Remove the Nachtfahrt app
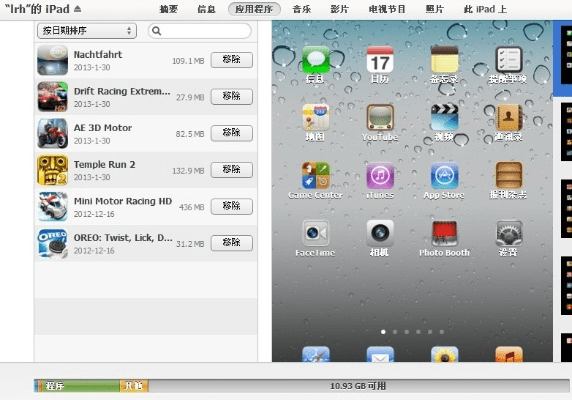This screenshot has height=400, width=572. 232,60
